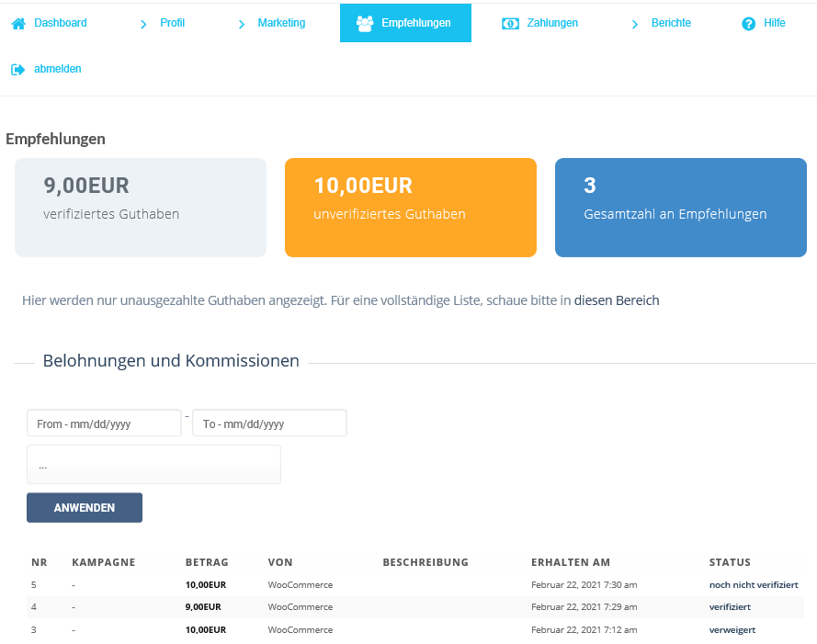Open the '...' filter dropdown
Viewport: 817px width, 644px height.
153,465
